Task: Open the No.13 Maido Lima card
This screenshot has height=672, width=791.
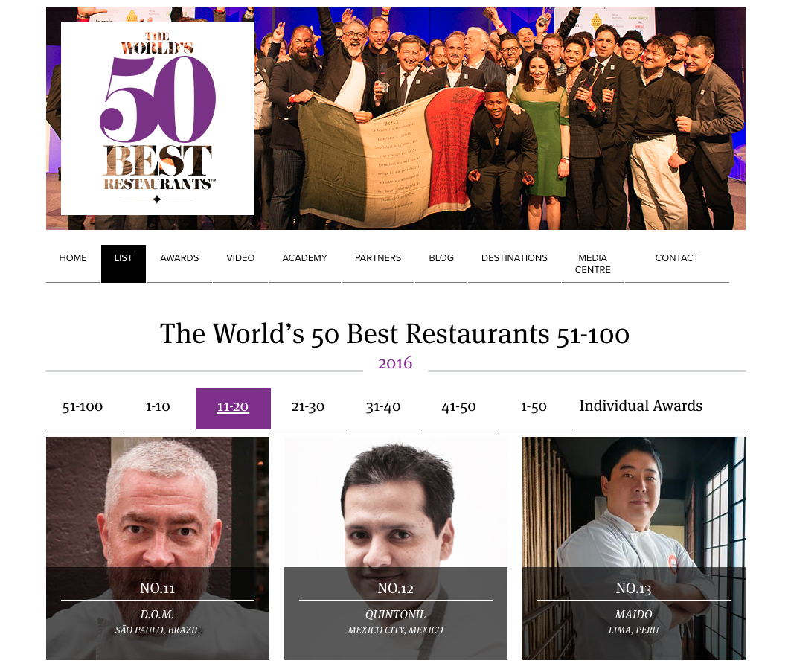Action: click(x=633, y=548)
